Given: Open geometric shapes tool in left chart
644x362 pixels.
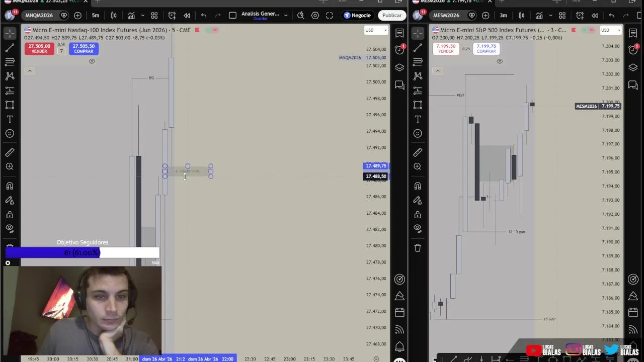Looking at the screenshot, I should tap(10, 105).
